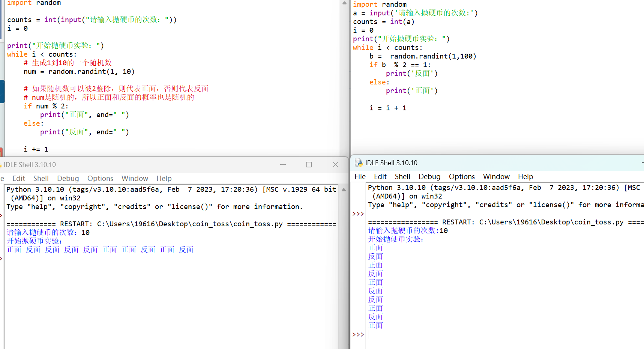The width and height of the screenshot is (644, 349).
Task: Open Help menu in left IDLE Shell
Action: click(164, 178)
